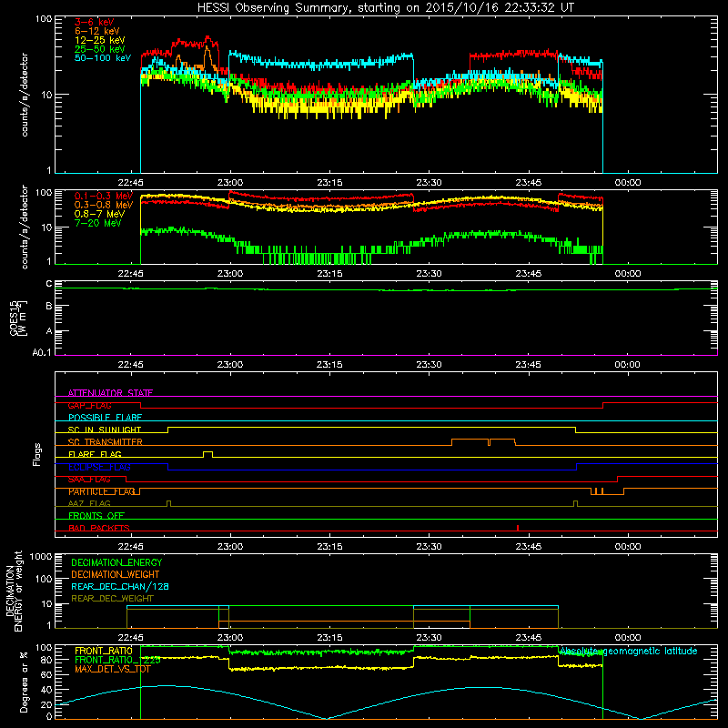Screen dimensions: 728x728
Task: Pick the 0.8-7 MeV legend label
Action: pos(99,214)
